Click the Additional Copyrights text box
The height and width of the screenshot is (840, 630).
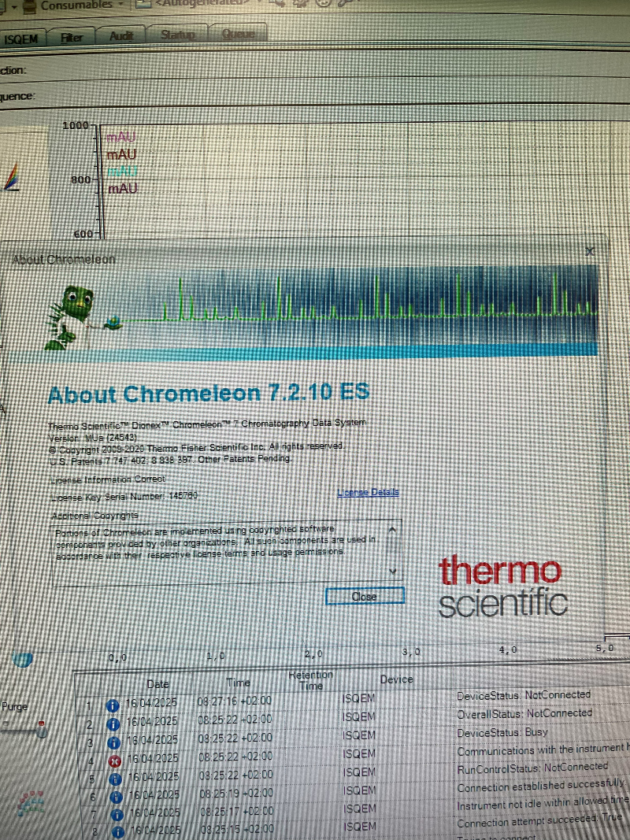click(226, 551)
